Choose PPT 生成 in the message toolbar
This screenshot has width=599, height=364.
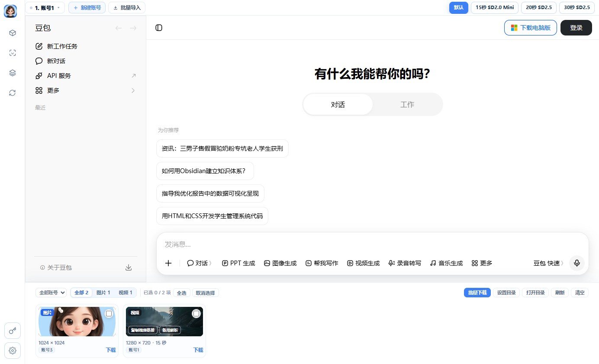pyautogui.click(x=238, y=263)
